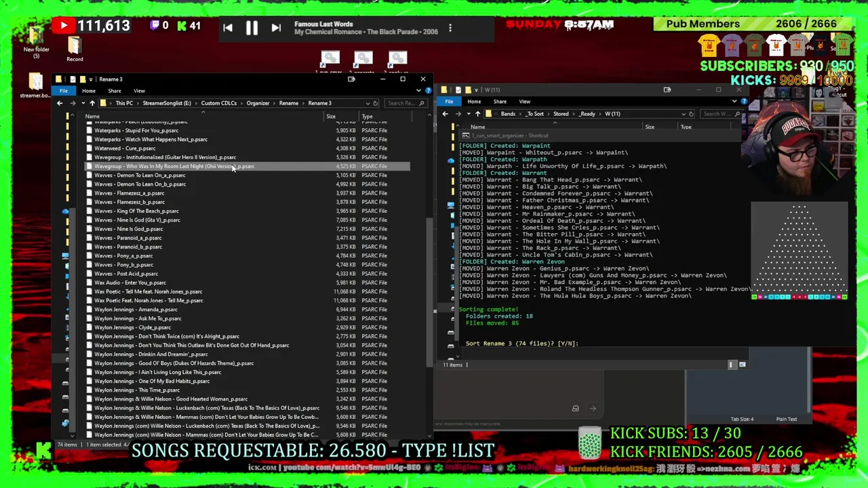Viewport: 868px width, 488px height.
Task: Switch W (11) window to large icons view
Action: pyautogui.click(x=742, y=365)
